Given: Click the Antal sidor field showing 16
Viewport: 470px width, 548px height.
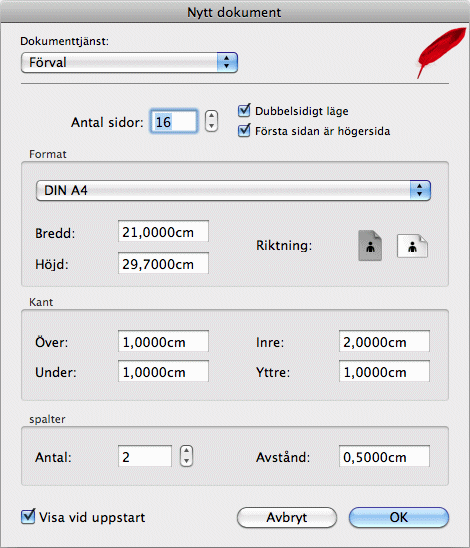Looking at the screenshot, I should [174, 122].
